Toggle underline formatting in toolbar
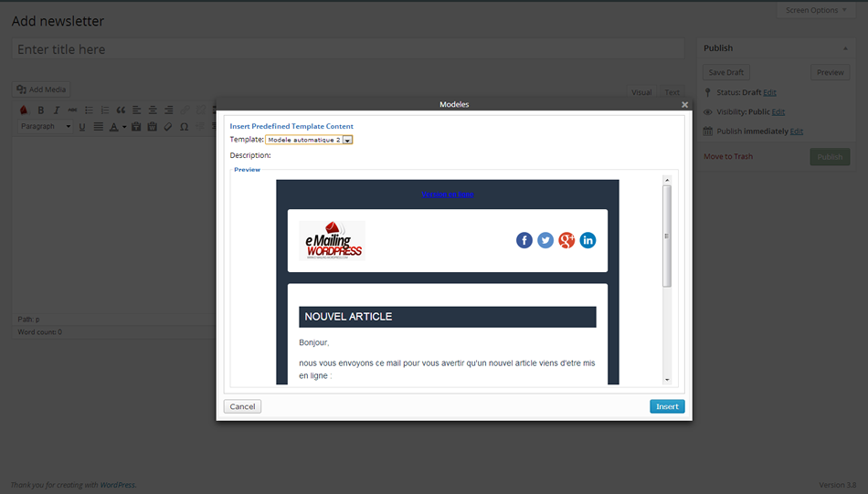Image resolution: width=868 pixels, height=494 pixels. [82, 127]
